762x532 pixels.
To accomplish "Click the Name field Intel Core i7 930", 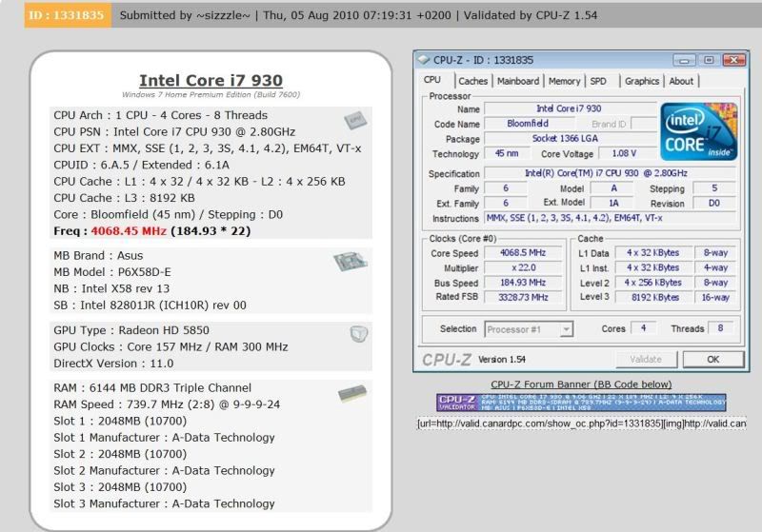I will tap(571, 108).
